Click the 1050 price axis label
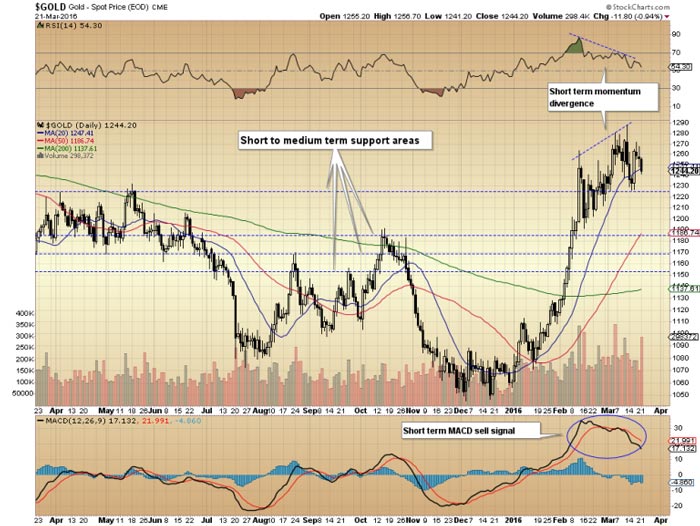The height and width of the screenshot is (526, 700). coord(680,395)
